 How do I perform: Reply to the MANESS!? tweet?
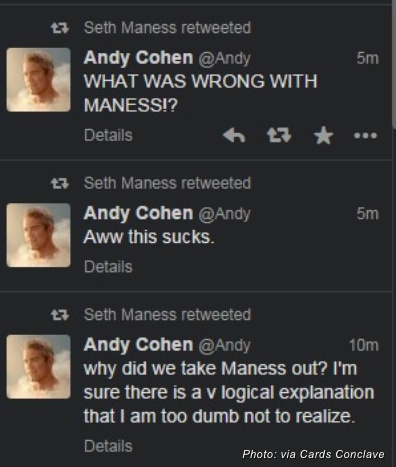(x=234, y=135)
